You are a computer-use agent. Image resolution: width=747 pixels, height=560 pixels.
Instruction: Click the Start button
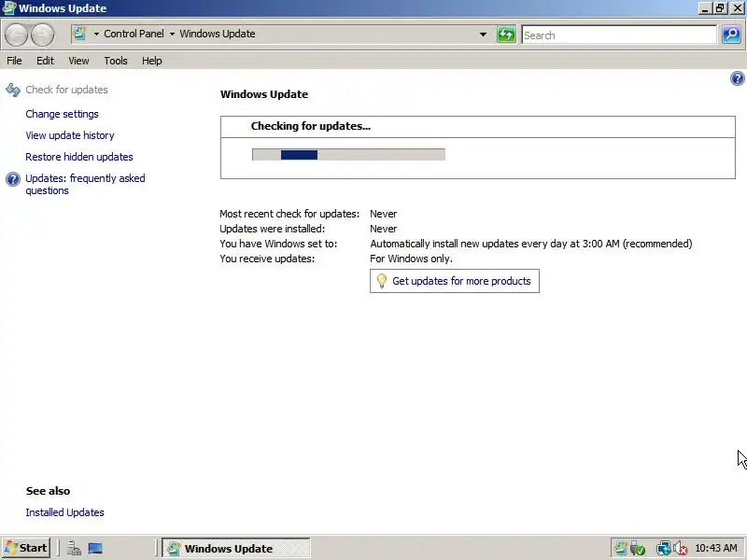(26, 548)
